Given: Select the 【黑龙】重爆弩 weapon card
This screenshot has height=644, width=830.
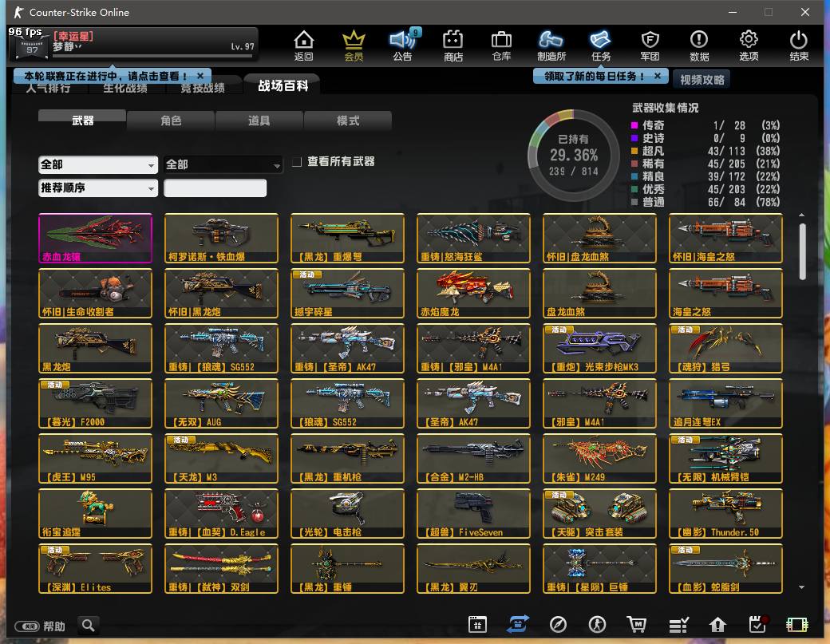Looking at the screenshot, I should pos(347,238).
